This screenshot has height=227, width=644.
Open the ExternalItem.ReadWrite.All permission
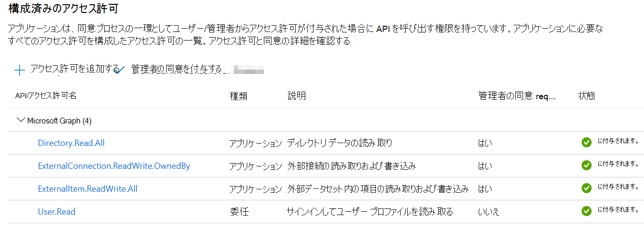coord(88,188)
